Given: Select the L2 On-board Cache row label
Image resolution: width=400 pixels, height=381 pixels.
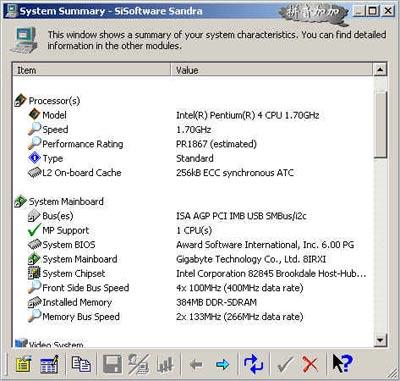Looking at the screenshot, I should click(x=82, y=173).
